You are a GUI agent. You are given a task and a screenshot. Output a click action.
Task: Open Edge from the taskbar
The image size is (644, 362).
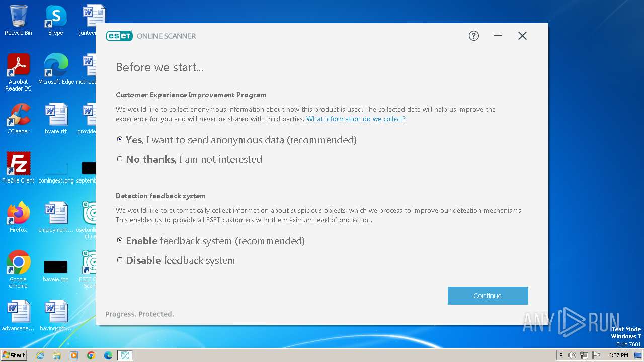[108, 355]
